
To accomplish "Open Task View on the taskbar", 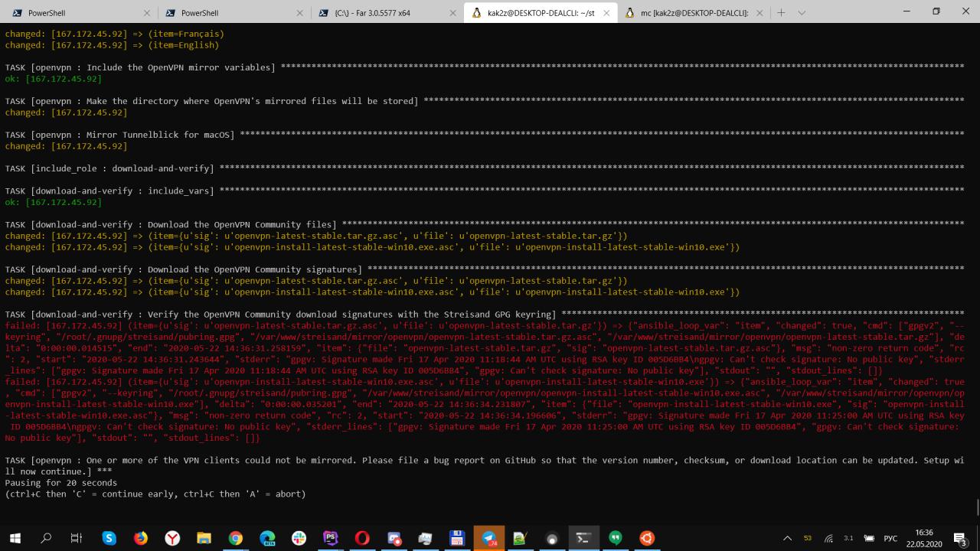I will pos(77,538).
